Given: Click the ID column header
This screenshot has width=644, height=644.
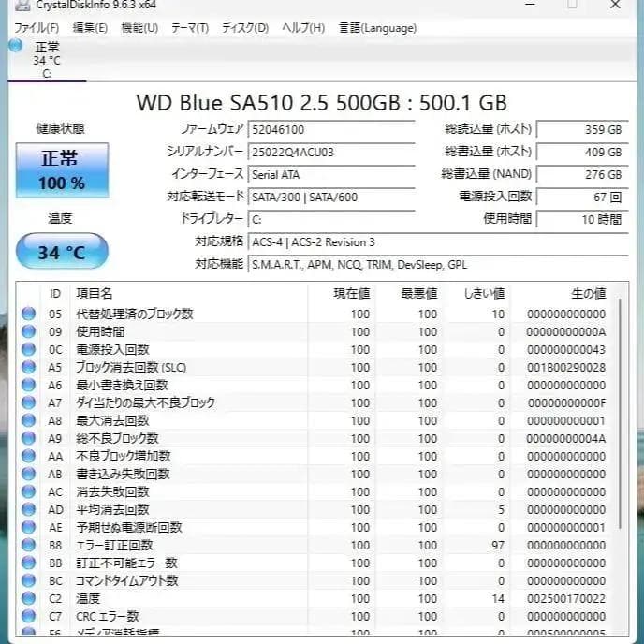Looking at the screenshot, I should [x=55, y=294].
